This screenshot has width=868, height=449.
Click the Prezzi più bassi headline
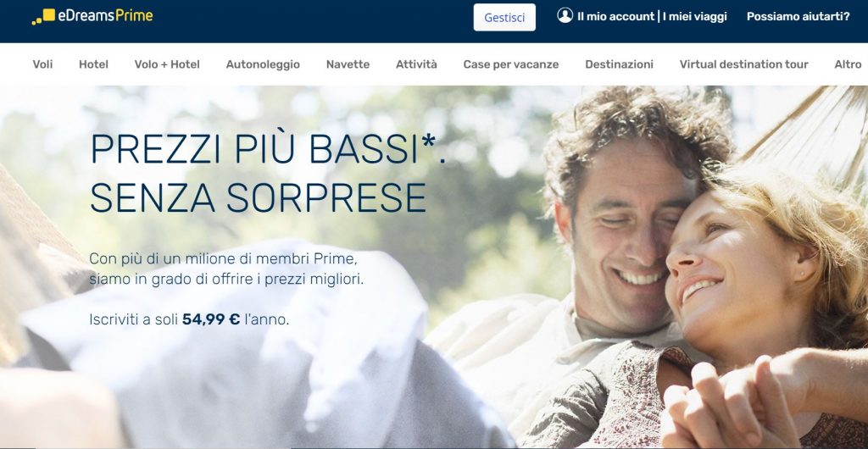(x=268, y=173)
